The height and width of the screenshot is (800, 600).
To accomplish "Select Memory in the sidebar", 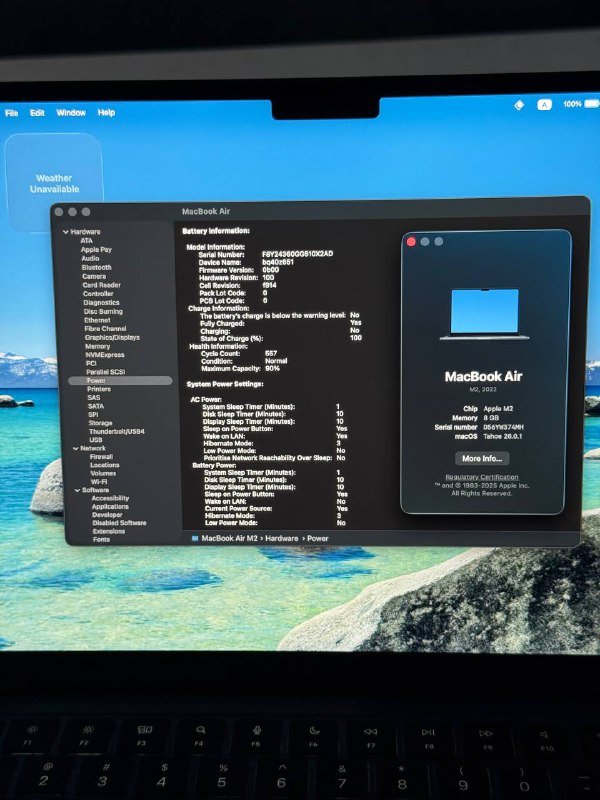I will click(97, 346).
